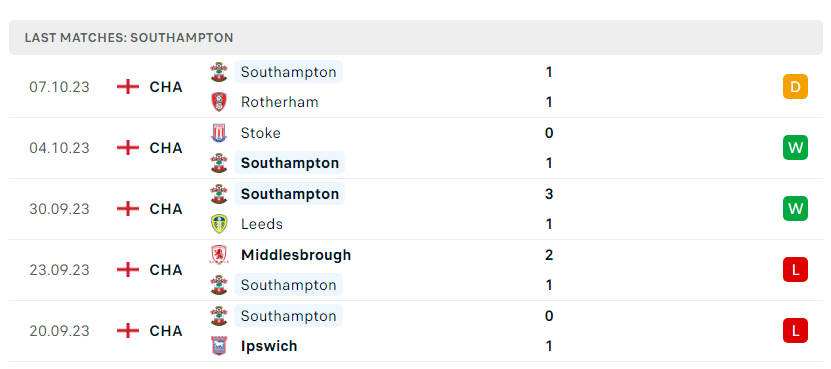Click the CHA league label on 30.09.23
This screenshot has height=369, width=831.
tap(166, 209)
